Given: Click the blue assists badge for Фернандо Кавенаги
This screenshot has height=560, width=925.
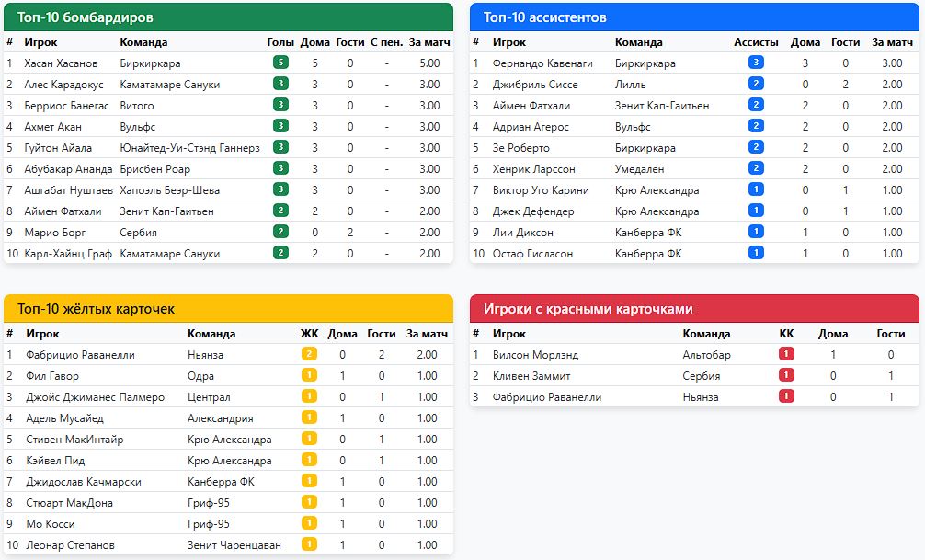Looking at the screenshot, I should click(x=756, y=63).
